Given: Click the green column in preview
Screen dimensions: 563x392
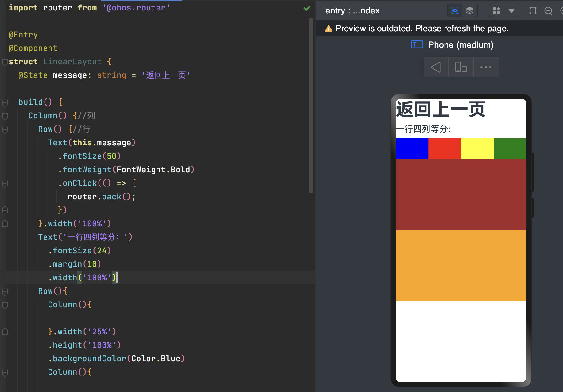Looking at the screenshot, I should [x=510, y=148].
